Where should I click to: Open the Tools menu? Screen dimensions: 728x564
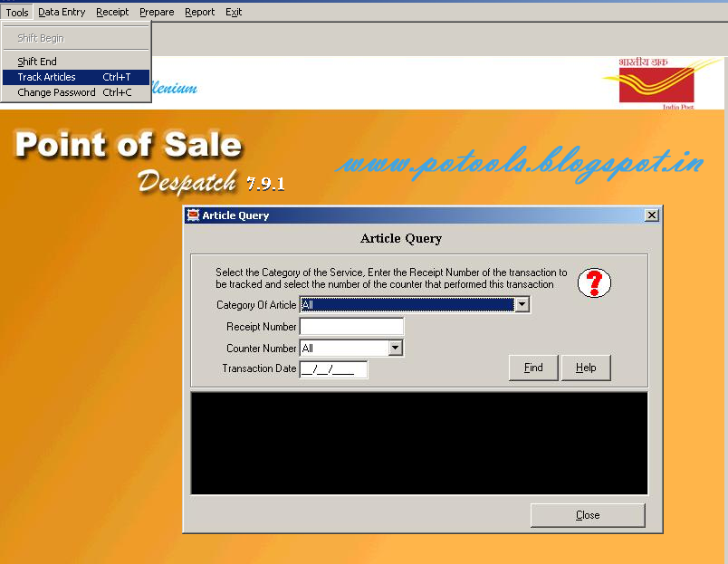[17, 12]
